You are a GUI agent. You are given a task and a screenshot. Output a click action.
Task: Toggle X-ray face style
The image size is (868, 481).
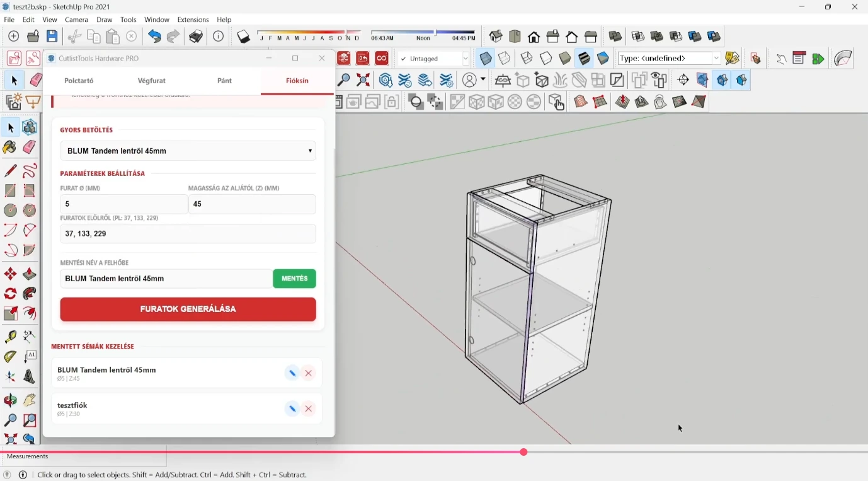(x=486, y=58)
